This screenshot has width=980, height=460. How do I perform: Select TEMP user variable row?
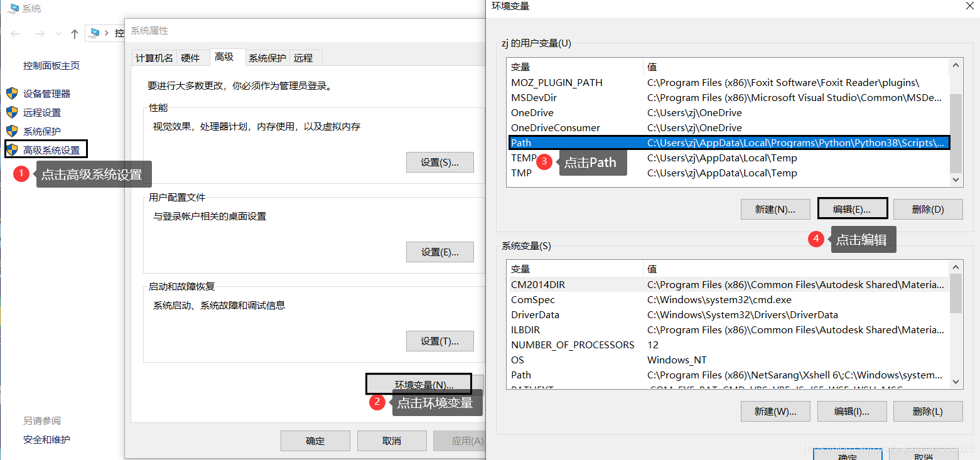728,158
